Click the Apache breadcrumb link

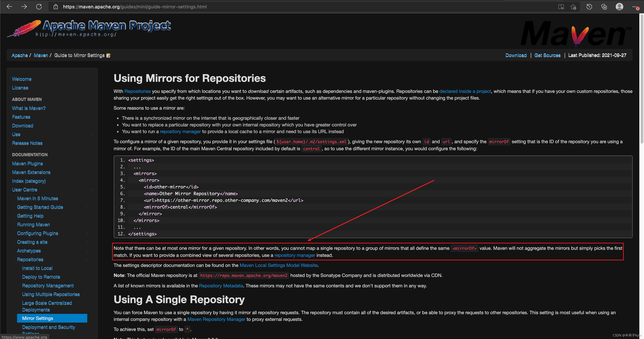point(20,55)
